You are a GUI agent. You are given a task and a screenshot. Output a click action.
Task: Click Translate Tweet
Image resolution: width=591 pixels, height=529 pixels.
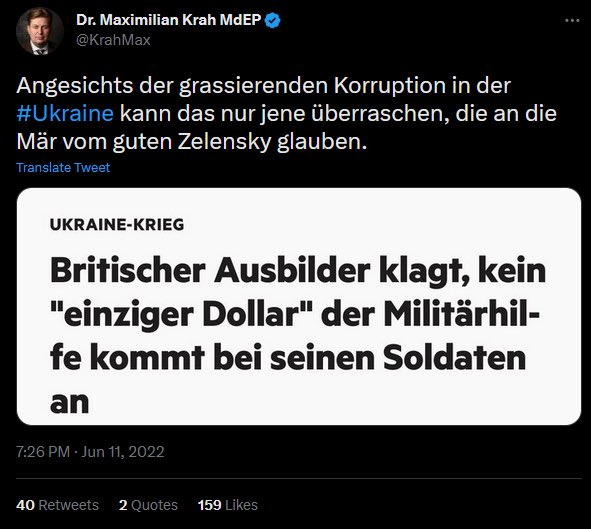pos(63,167)
